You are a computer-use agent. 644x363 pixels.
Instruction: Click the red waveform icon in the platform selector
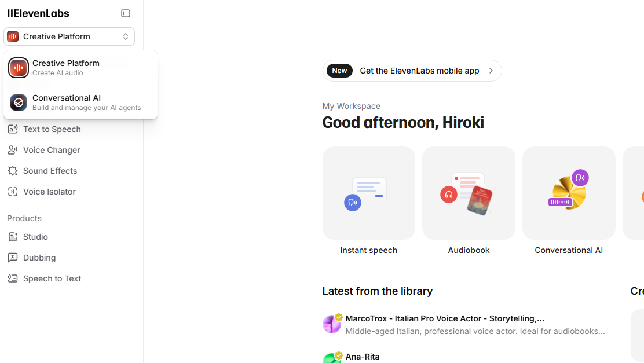coord(13,36)
